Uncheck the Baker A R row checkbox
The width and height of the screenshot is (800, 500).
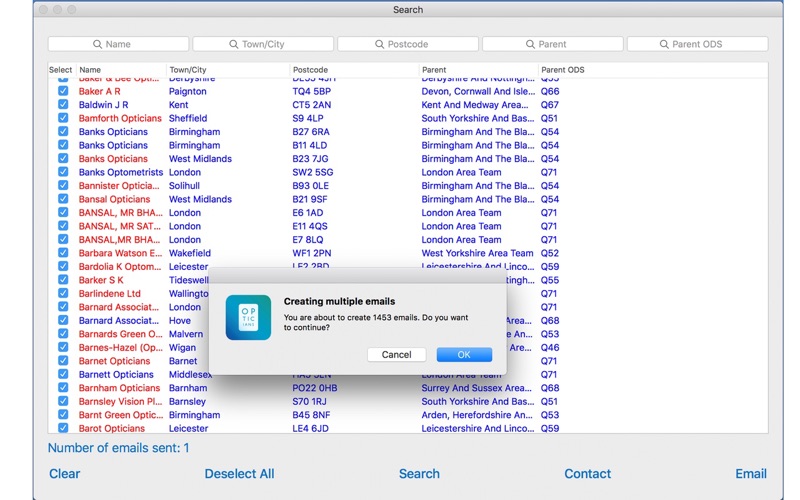(x=63, y=91)
